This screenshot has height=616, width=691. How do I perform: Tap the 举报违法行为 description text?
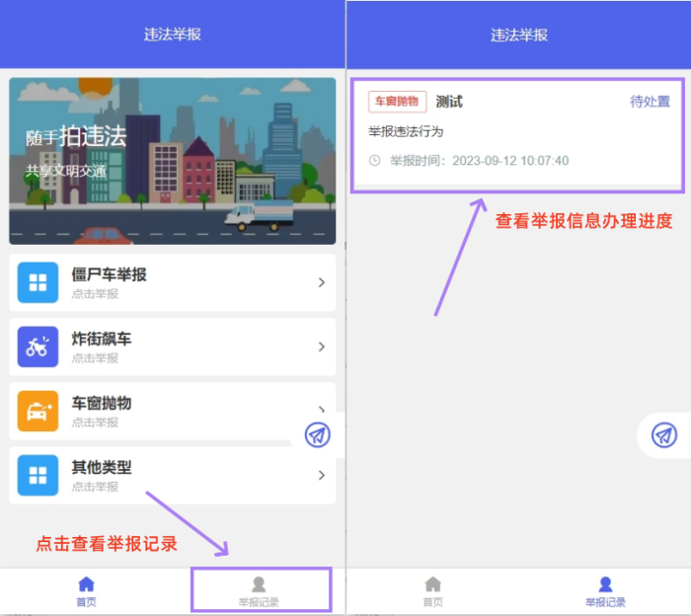click(x=406, y=131)
